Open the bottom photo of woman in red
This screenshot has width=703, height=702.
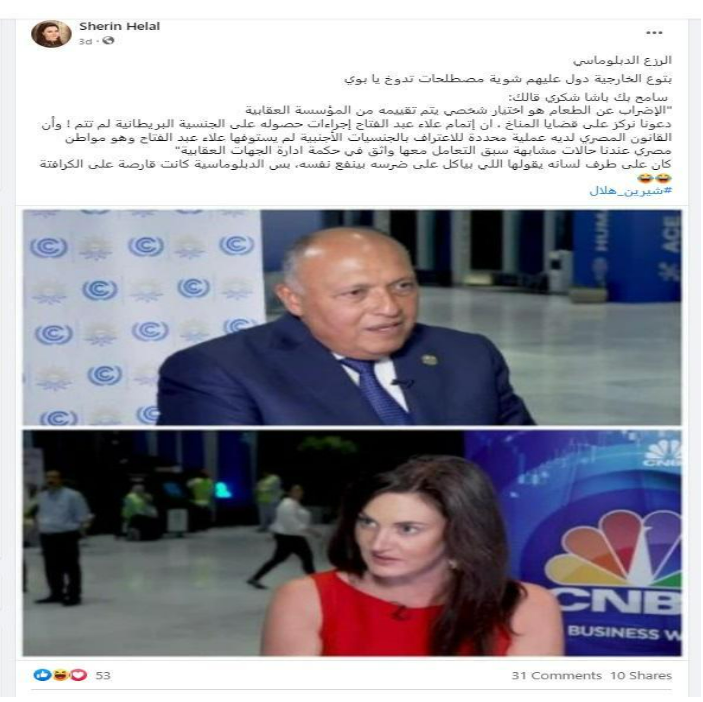(352, 543)
